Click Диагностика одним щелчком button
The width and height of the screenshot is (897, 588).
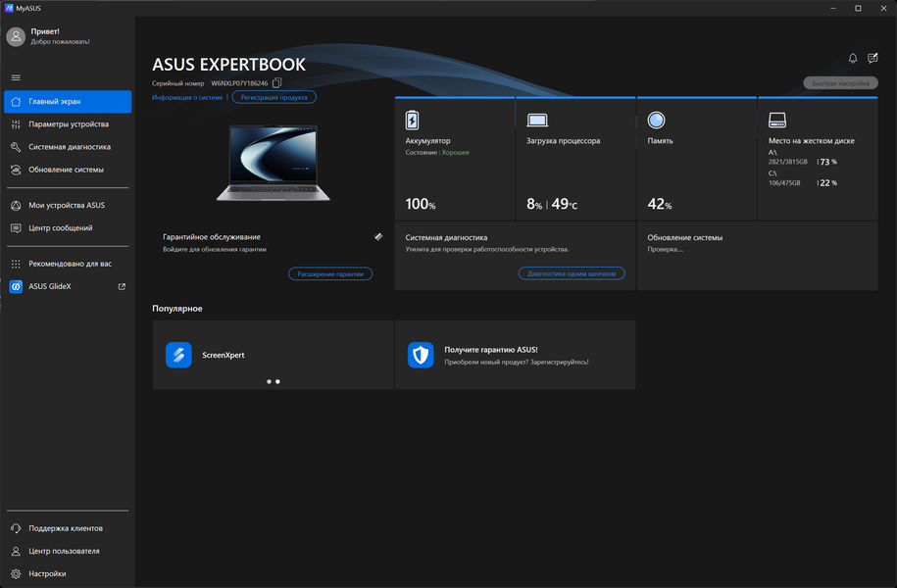[x=572, y=273]
